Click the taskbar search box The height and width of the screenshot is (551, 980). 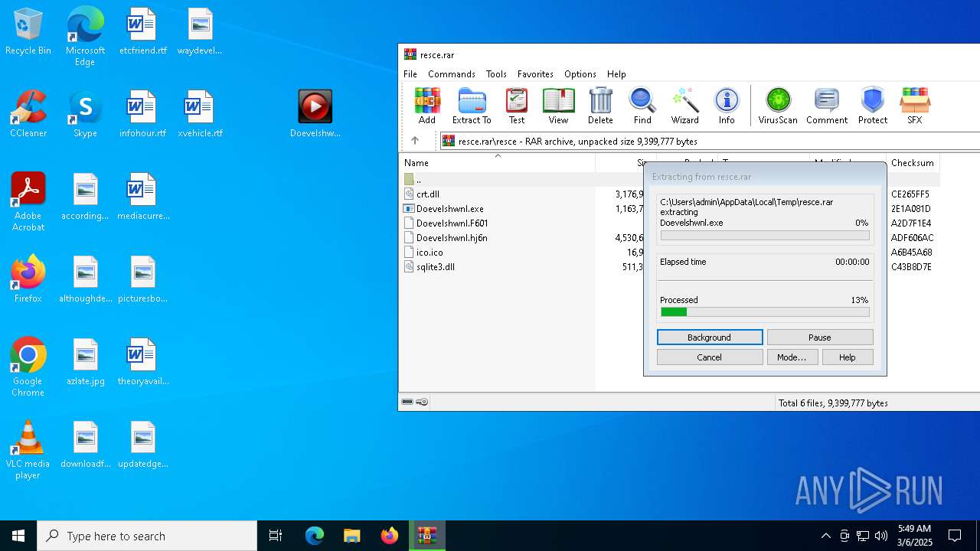pos(147,536)
